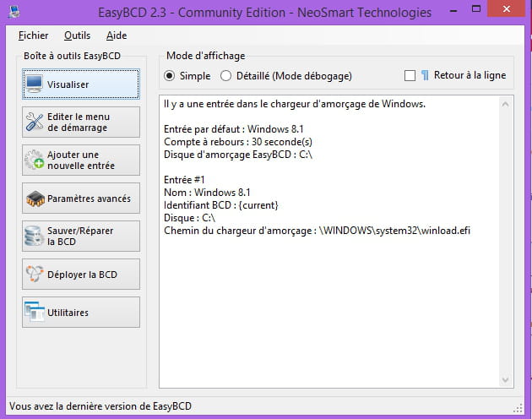Open Ajouter une nouvelle entrée
532x419 pixels.
coord(81,160)
